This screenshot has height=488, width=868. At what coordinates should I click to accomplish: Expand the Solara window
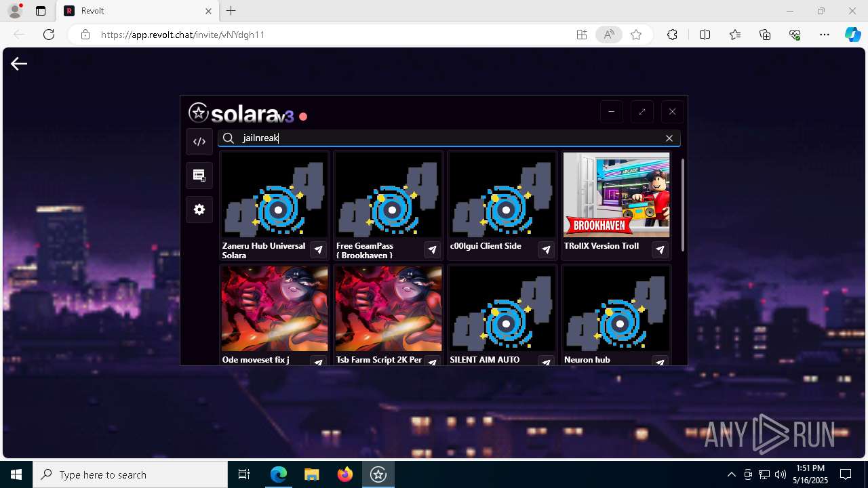coord(642,112)
